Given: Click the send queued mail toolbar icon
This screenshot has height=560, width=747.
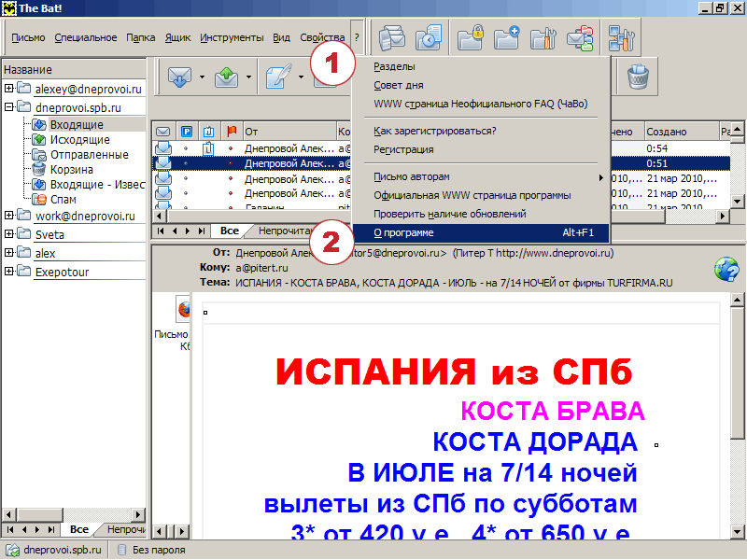Looking at the screenshot, I should [x=227, y=77].
